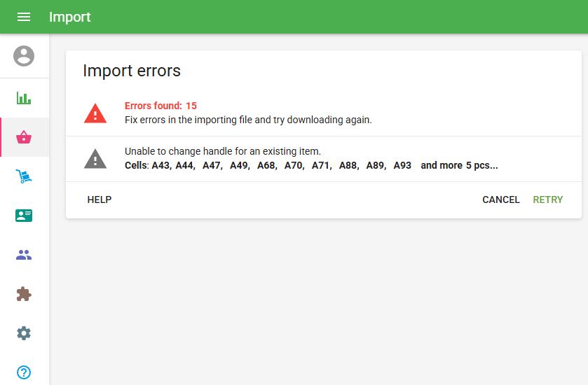The width and height of the screenshot is (588, 385).
Task: Go to Customers via the people icon
Action: [x=24, y=255]
